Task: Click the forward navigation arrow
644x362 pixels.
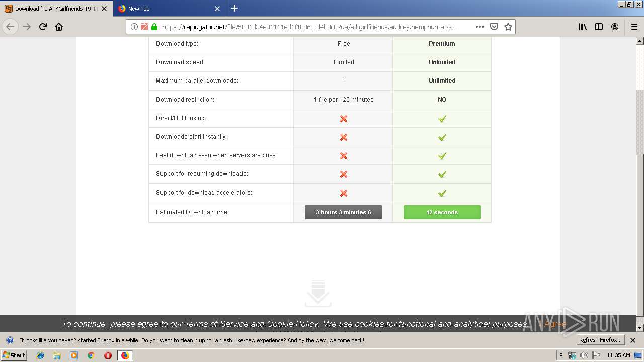Action: click(27, 27)
